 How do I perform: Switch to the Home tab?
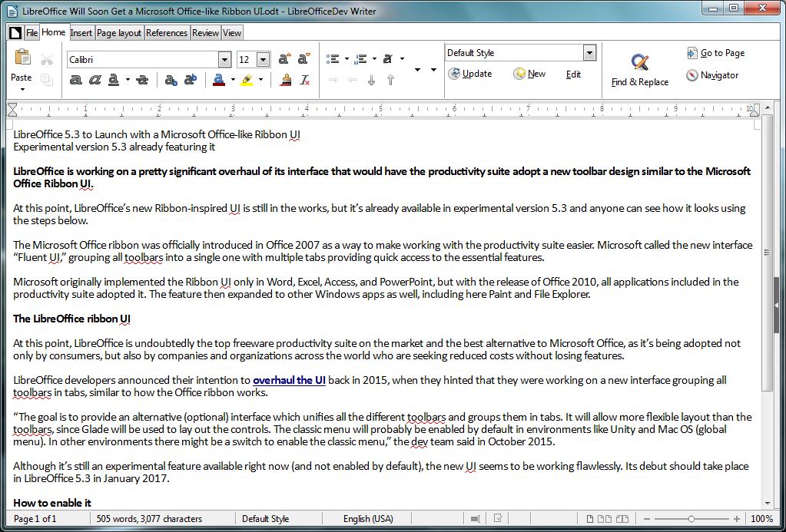(54, 32)
